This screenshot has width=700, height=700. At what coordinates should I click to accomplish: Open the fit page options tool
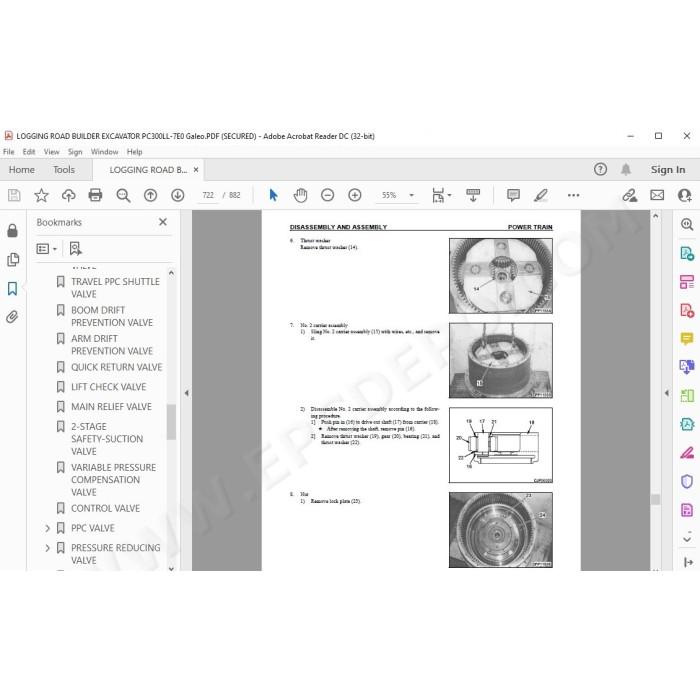[441, 195]
